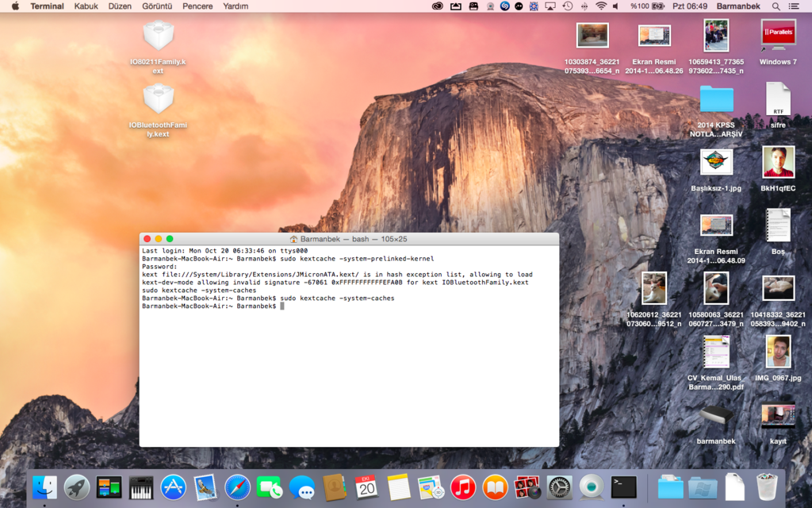Open AirPlay display menu bar icon
Screen dimensions: 812x508
[x=550, y=6]
